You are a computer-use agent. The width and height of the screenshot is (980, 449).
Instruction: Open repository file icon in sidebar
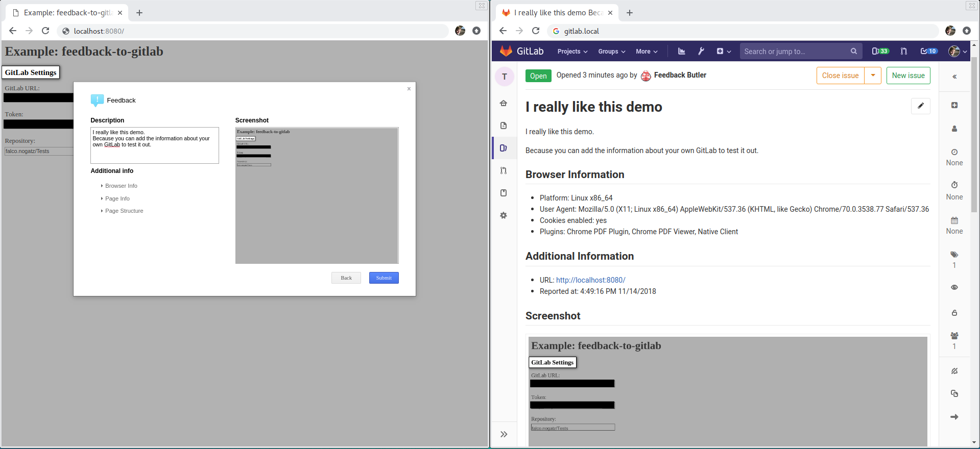[504, 126]
